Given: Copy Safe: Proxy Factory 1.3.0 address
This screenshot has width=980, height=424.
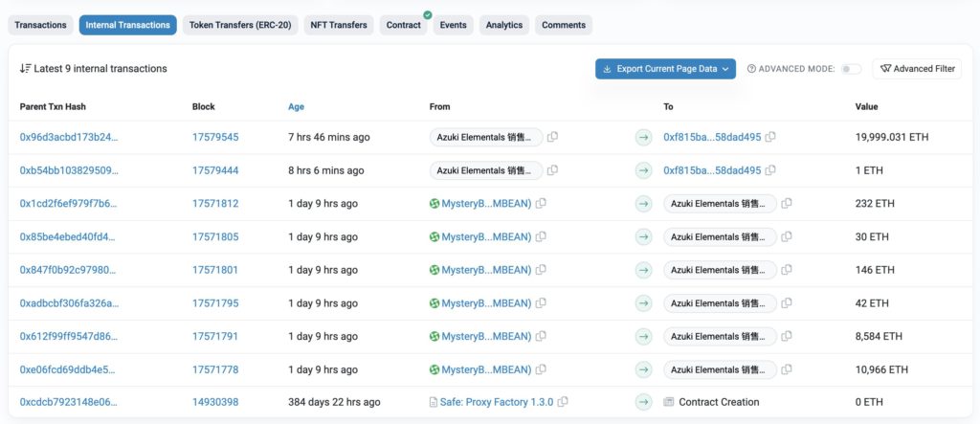Looking at the screenshot, I should (x=563, y=402).
